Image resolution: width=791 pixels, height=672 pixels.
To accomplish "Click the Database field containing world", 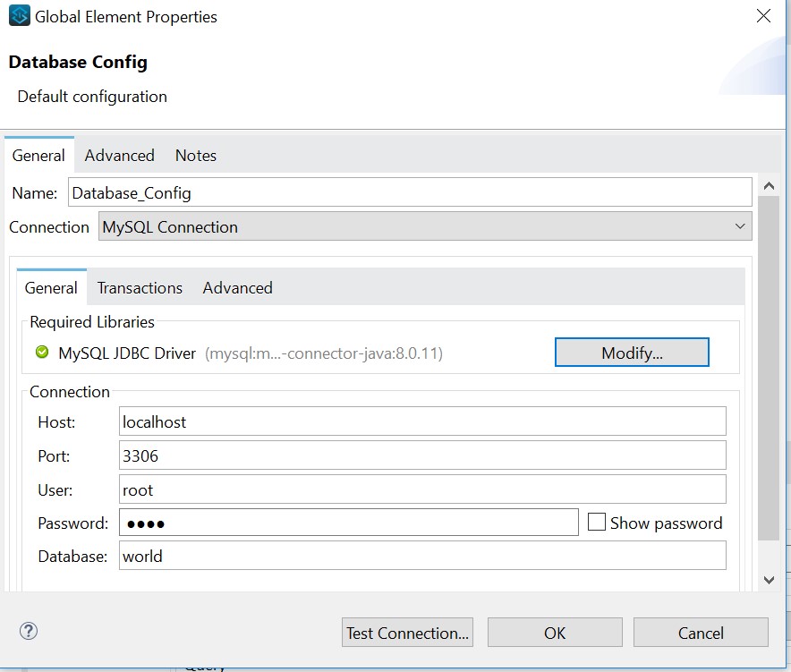I will point(422,556).
